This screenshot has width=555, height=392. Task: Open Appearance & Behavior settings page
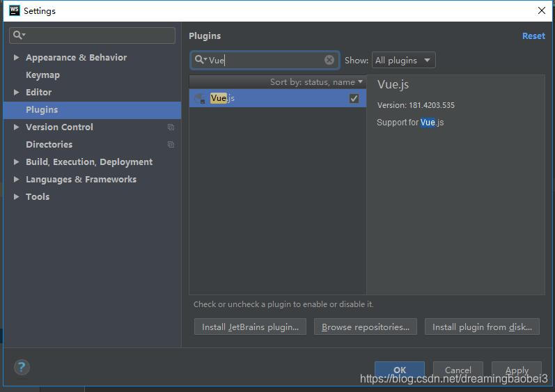point(76,57)
